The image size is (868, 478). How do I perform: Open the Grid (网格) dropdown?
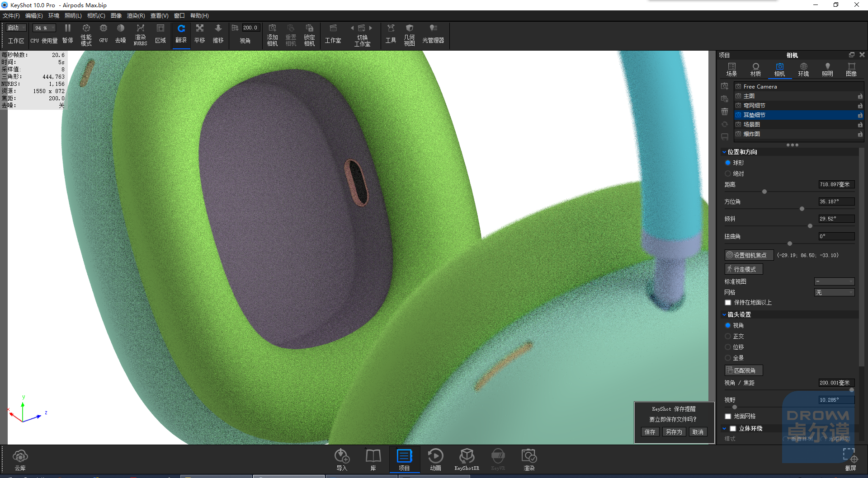coord(834,292)
